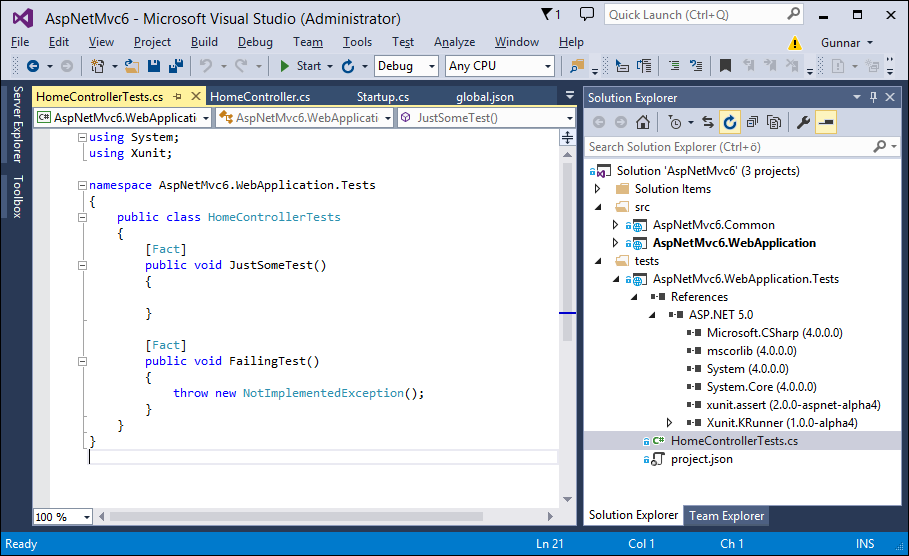Click the Quick Launch search field
Viewport: 909px width, 556px height.
704,14
